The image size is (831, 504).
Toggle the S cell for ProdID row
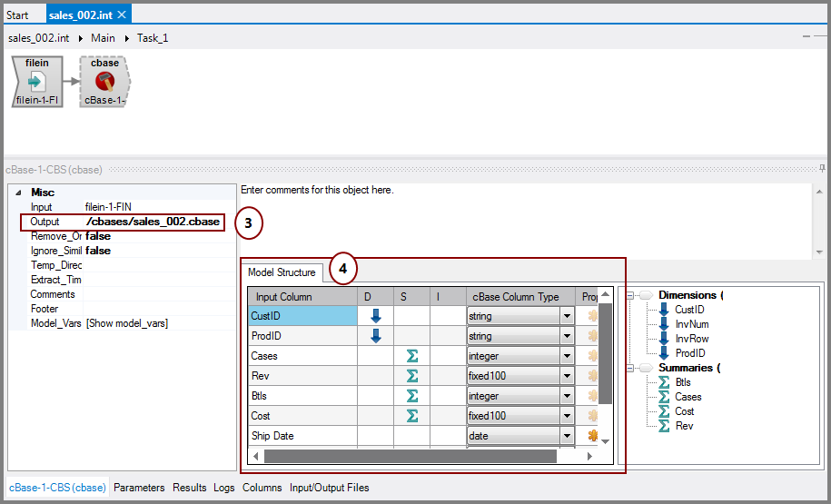411,336
